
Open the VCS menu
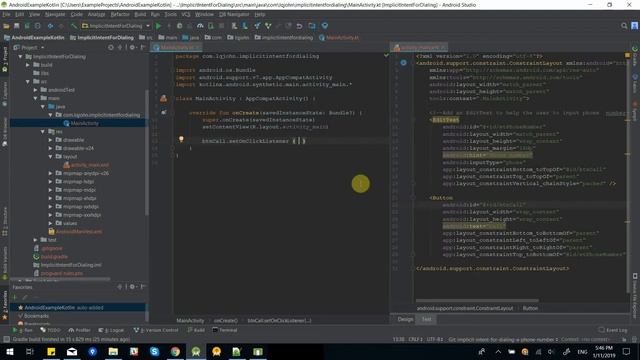click(186, 14)
